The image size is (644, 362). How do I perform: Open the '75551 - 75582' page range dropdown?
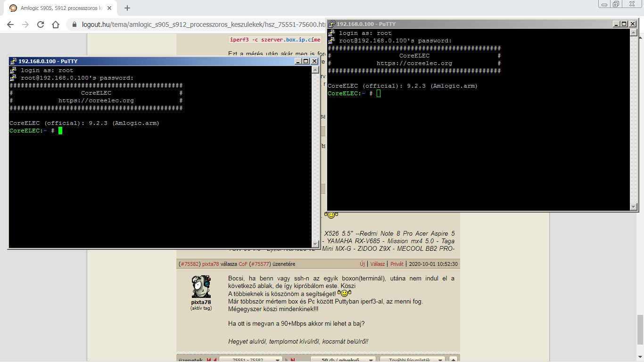(x=250, y=360)
